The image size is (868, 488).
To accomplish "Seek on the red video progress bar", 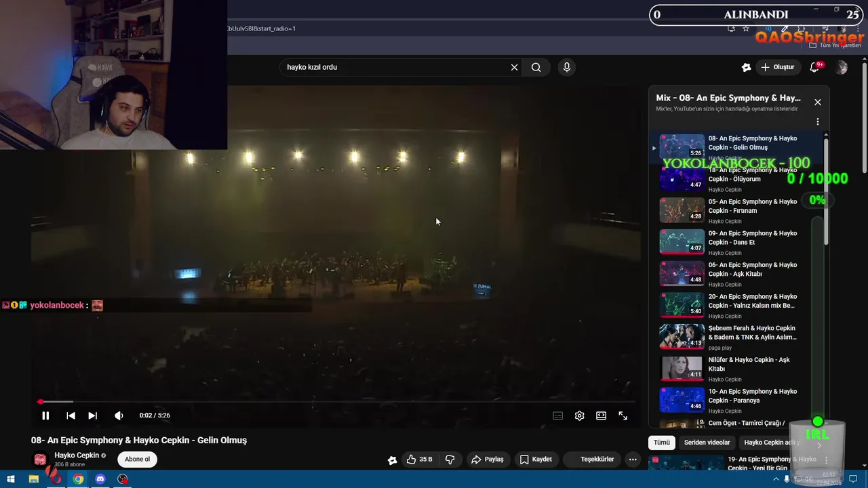I will point(336,402).
